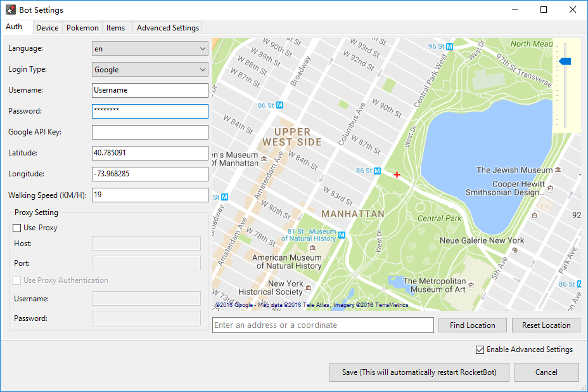Click the RocketBot icon in title bar
Screen dimensions: 588x392
click(x=10, y=10)
